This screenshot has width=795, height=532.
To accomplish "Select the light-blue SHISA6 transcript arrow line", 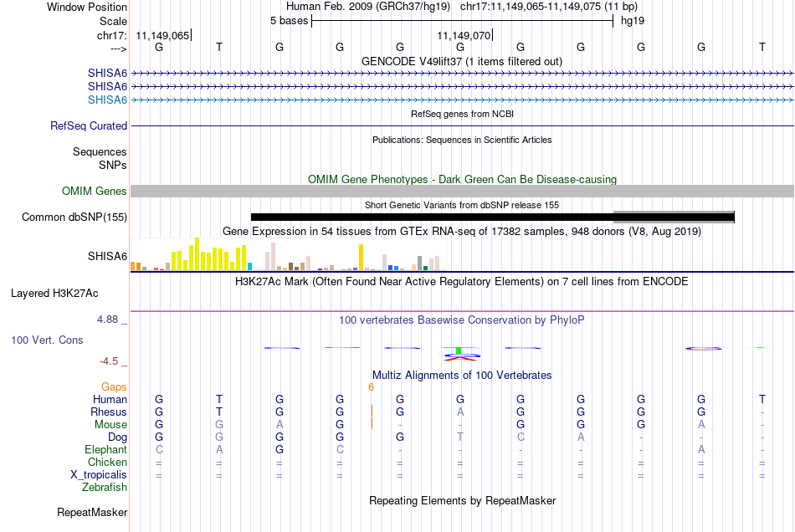I will (x=463, y=100).
